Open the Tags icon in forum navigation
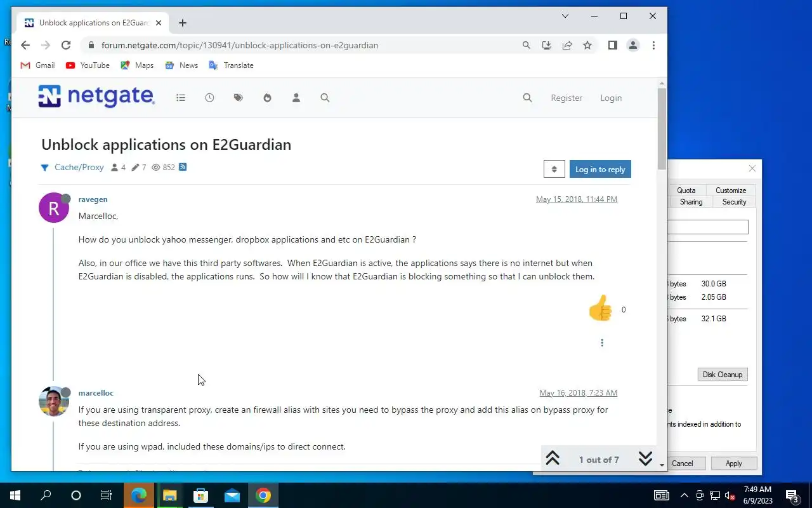The height and width of the screenshot is (508, 812). click(x=239, y=98)
